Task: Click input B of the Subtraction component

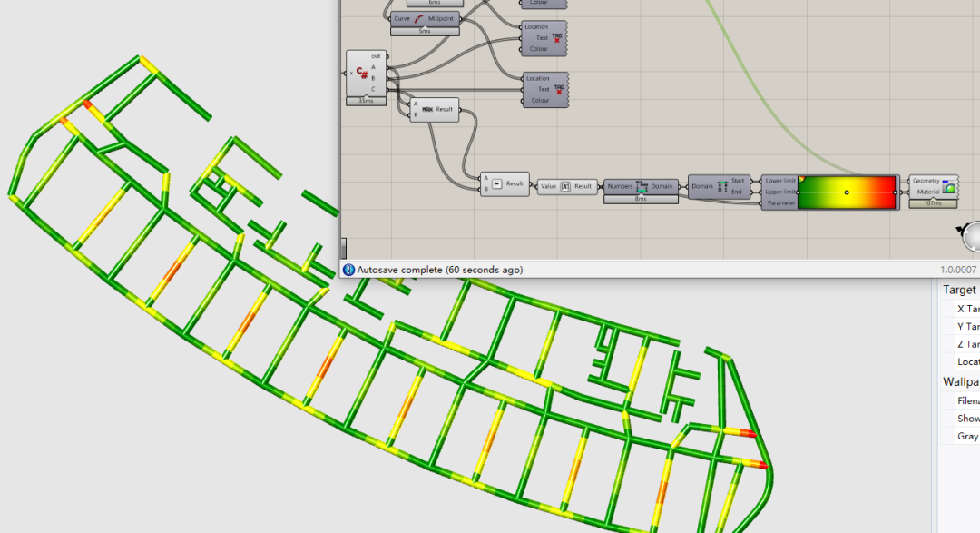Action: pyautogui.click(x=486, y=189)
